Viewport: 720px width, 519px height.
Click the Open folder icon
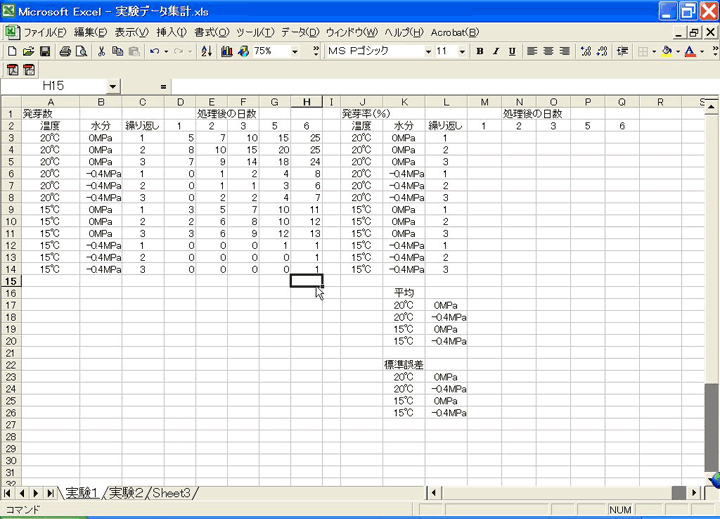click(28, 51)
